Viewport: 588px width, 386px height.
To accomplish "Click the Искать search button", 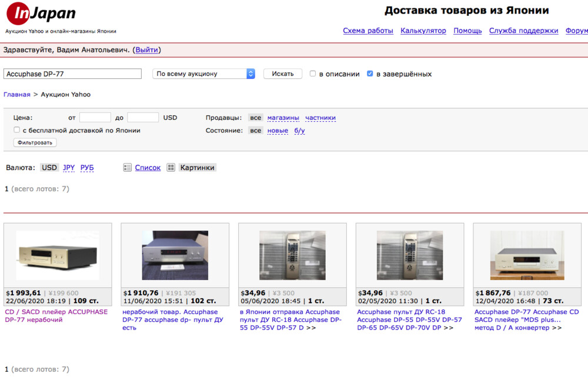I will pos(280,74).
